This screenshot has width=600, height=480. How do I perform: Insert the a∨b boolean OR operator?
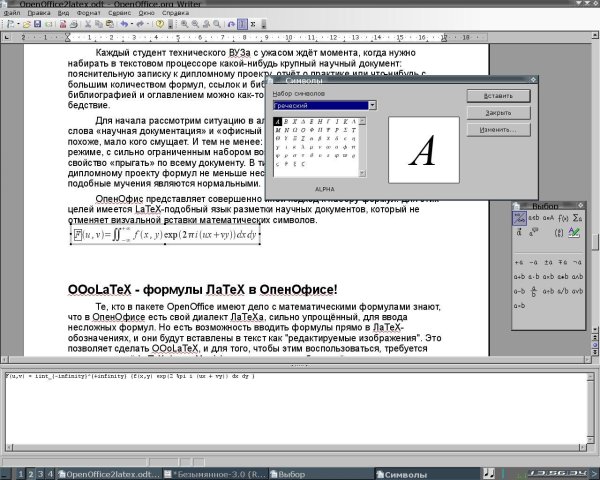[x=577, y=291]
